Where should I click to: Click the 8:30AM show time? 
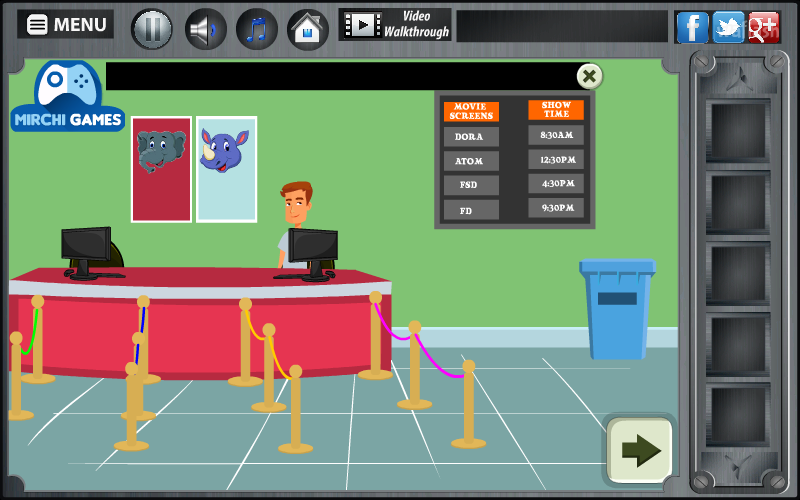556,135
